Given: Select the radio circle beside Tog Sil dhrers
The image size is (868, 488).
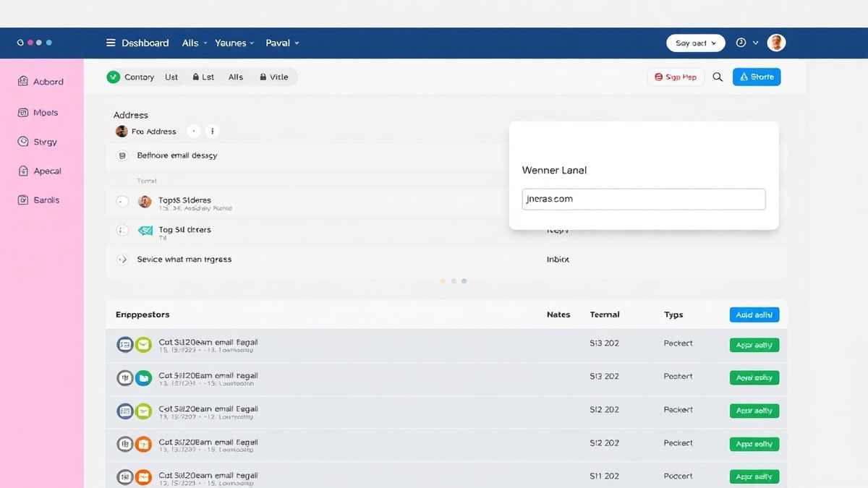Looking at the screenshot, I should click(x=122, y=231).
